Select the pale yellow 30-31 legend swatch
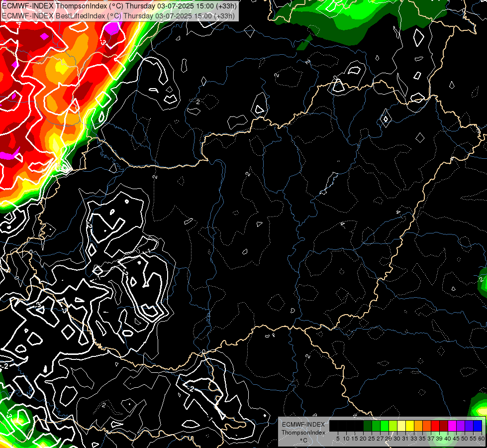 point(401,426)
